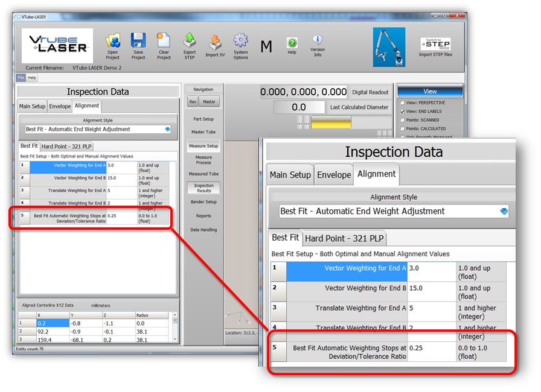541x392 pixels.
Task: Click the Save Project floppy disk icon
Action: pyautogui.click(x=138, y=40)
